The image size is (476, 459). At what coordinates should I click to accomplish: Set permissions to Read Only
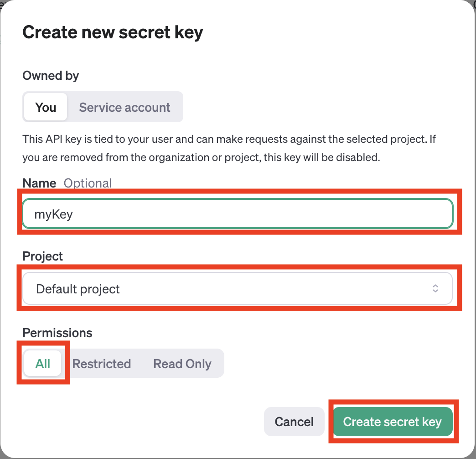tap(182, 364)
